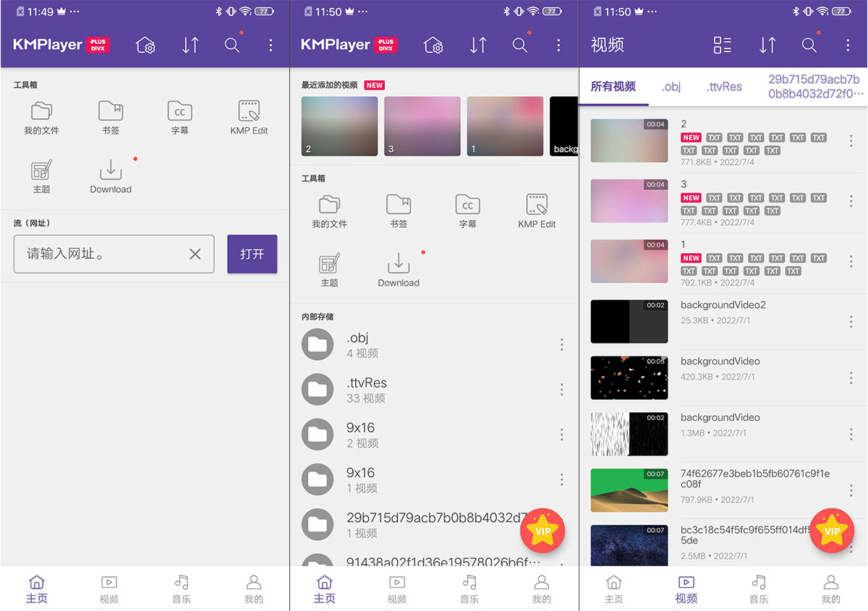Open more options for backgroundVideo2

pos(851,321)
